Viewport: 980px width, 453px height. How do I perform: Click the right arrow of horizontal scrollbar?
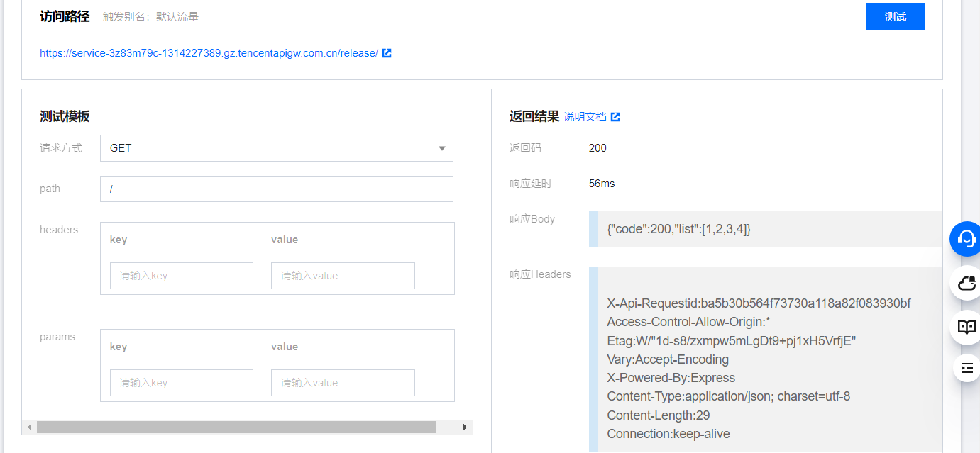[x=465, y=427]
